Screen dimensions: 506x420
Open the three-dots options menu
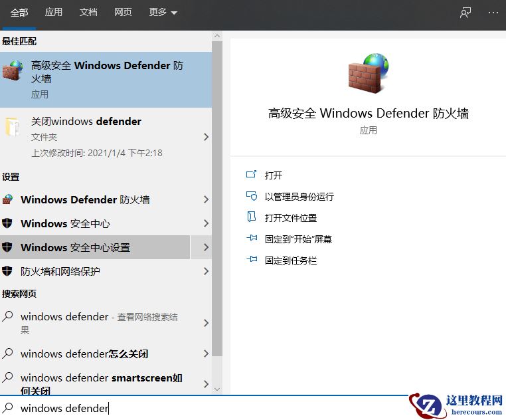click(493, 13)
